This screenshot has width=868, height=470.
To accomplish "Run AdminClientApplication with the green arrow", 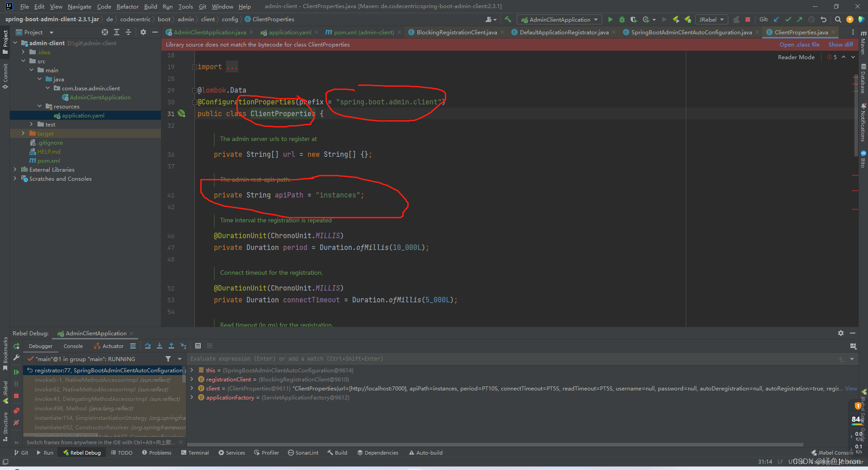I will pyautogui.click(x=610, y=19).
